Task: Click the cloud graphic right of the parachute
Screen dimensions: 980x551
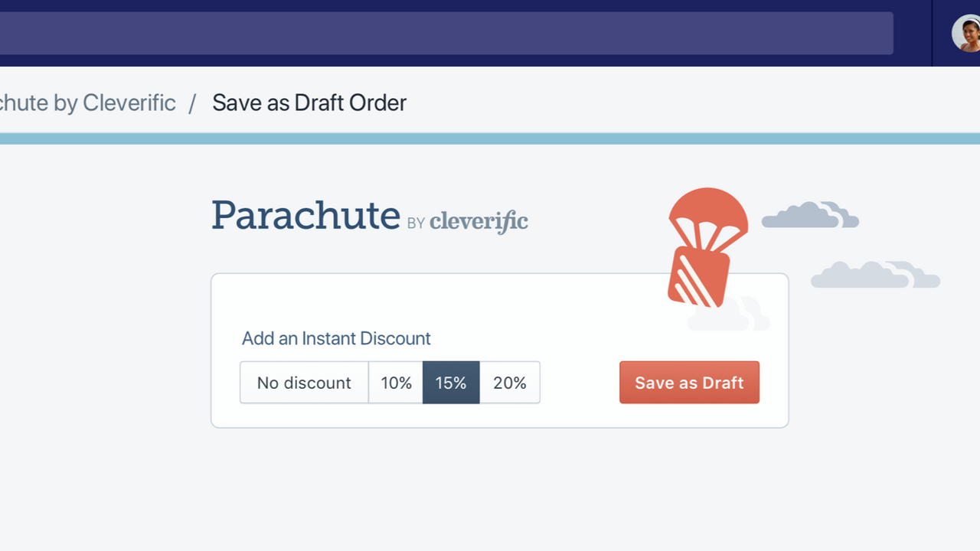Action: 809,215
